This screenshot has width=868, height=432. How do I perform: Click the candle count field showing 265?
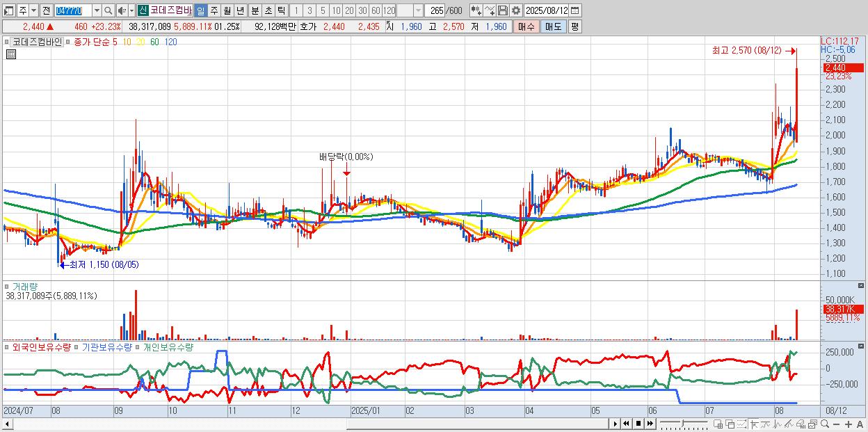point(434,10)
